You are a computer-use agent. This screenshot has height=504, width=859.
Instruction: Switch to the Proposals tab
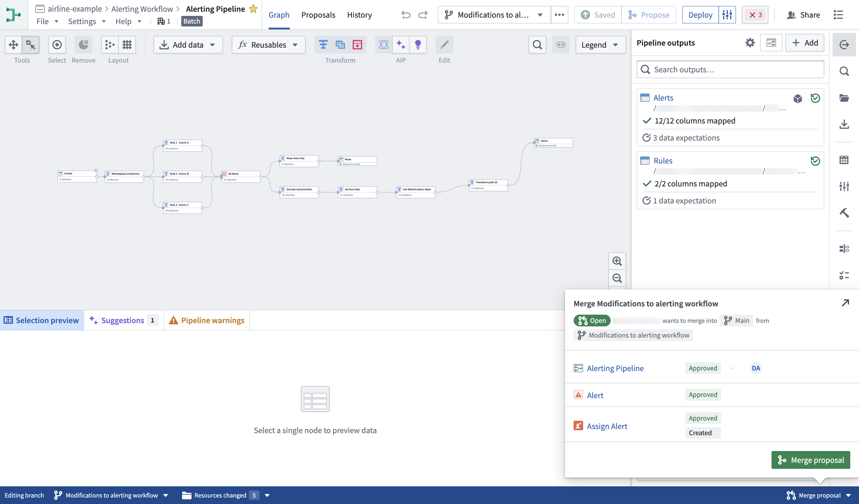(x=318, y=15)
